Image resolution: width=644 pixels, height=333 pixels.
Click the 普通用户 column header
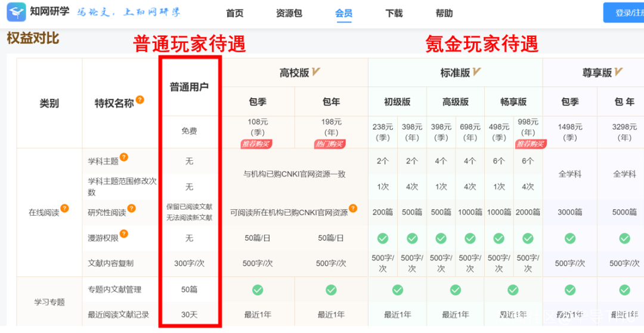[x=190, y=87]
